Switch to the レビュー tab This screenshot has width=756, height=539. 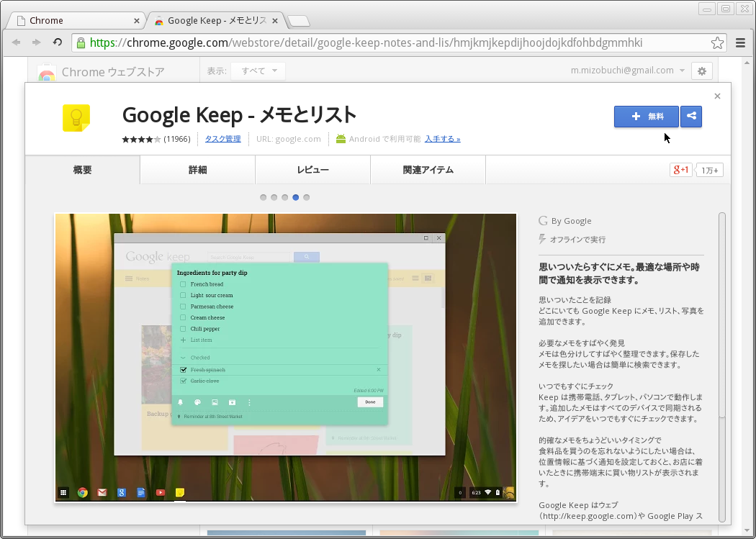(313, 170)
